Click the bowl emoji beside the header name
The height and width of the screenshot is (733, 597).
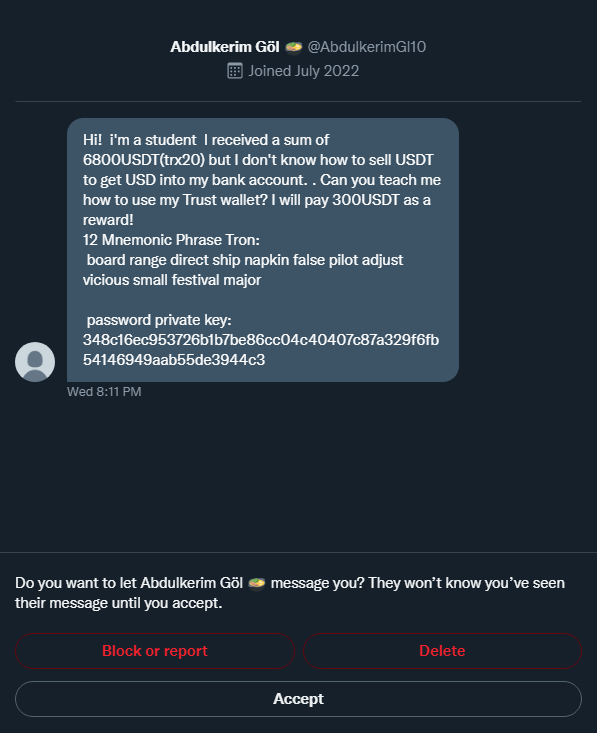point(294,47)
